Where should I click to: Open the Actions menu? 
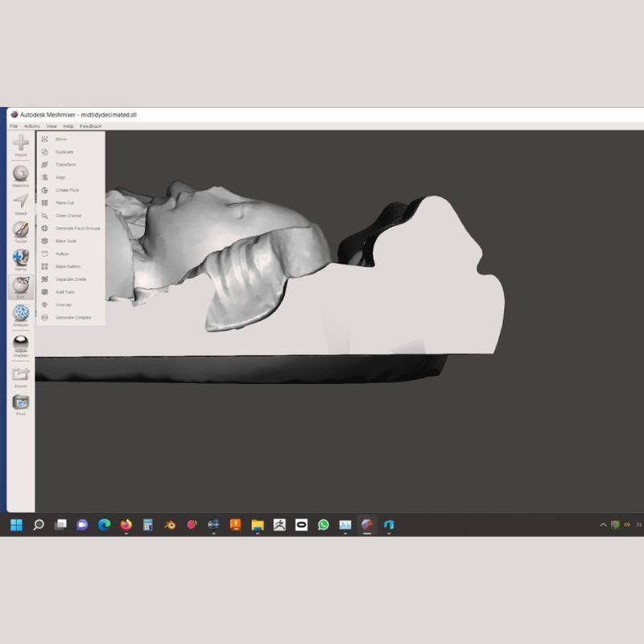tap(31, 126)
